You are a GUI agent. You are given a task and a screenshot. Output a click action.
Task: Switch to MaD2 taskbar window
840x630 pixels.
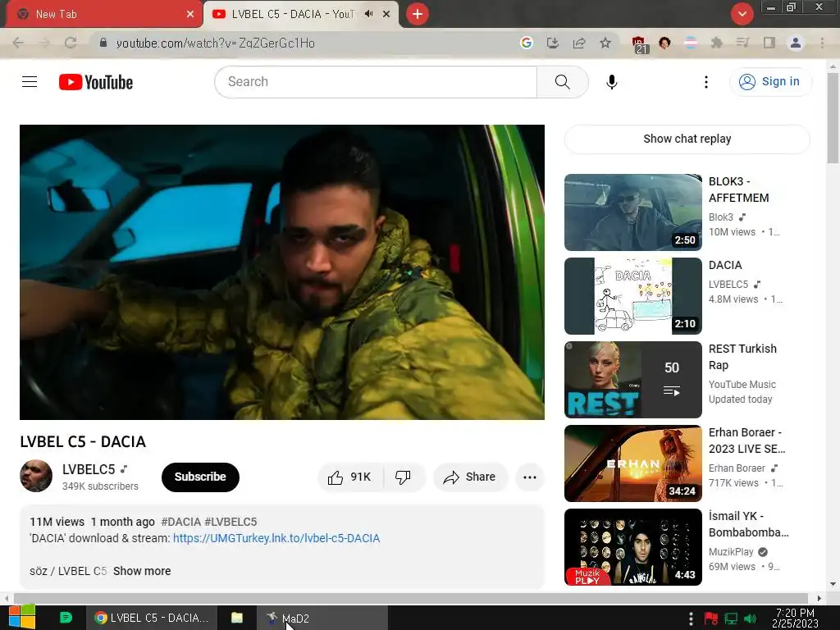click(x=322, y=619)
